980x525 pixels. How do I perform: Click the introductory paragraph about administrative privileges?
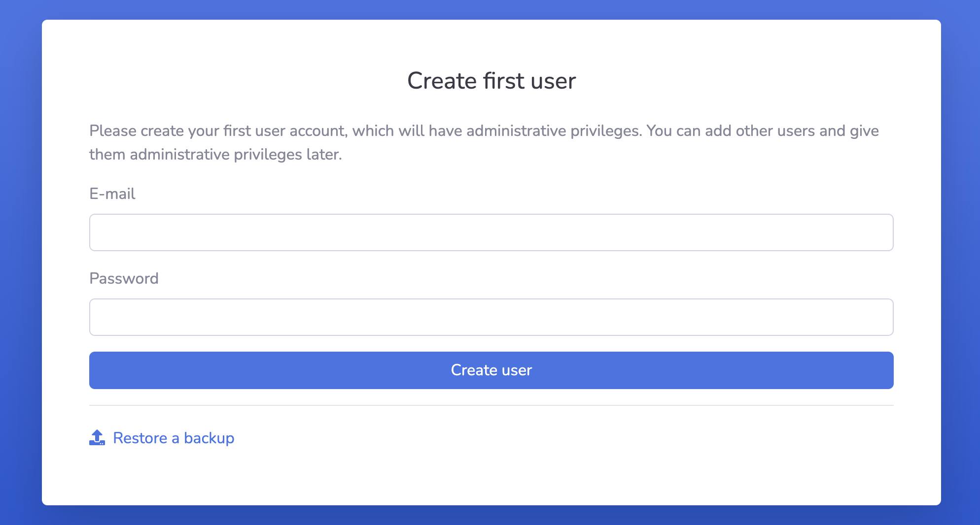coord(483,142)
